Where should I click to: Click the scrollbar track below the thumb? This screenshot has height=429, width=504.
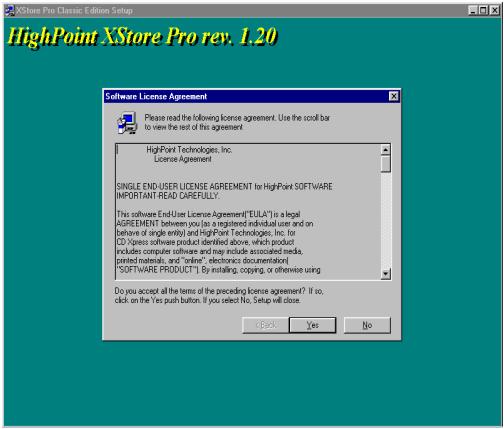385,220
